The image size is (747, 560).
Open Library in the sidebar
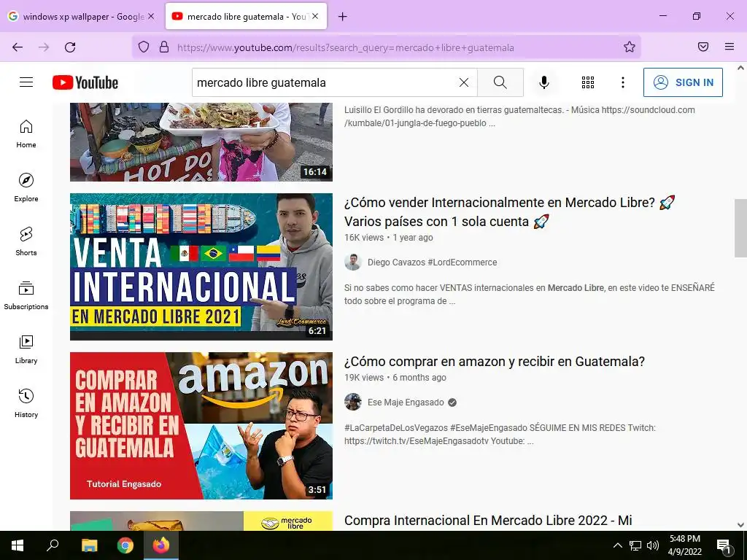[26, 349]
